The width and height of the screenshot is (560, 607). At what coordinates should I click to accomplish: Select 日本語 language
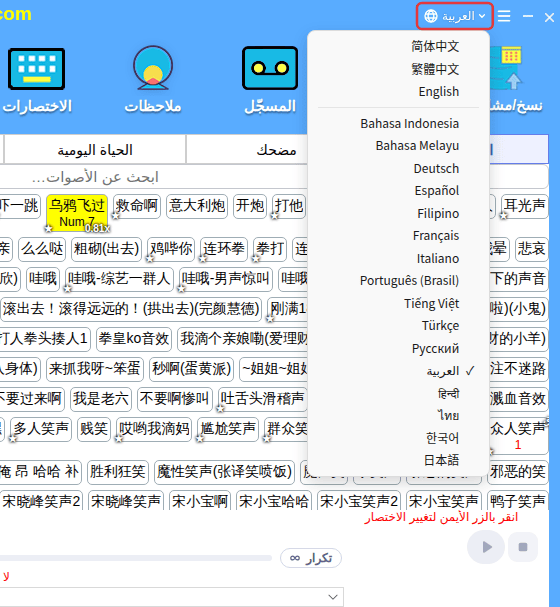[442, 461]
